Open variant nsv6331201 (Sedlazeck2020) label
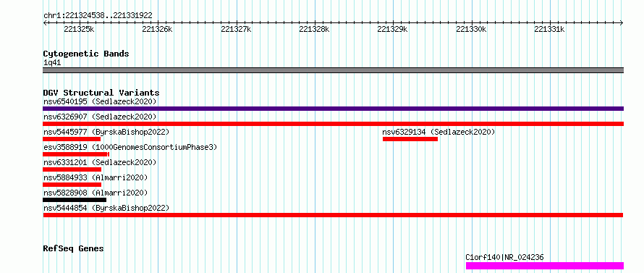 point(100,162)
